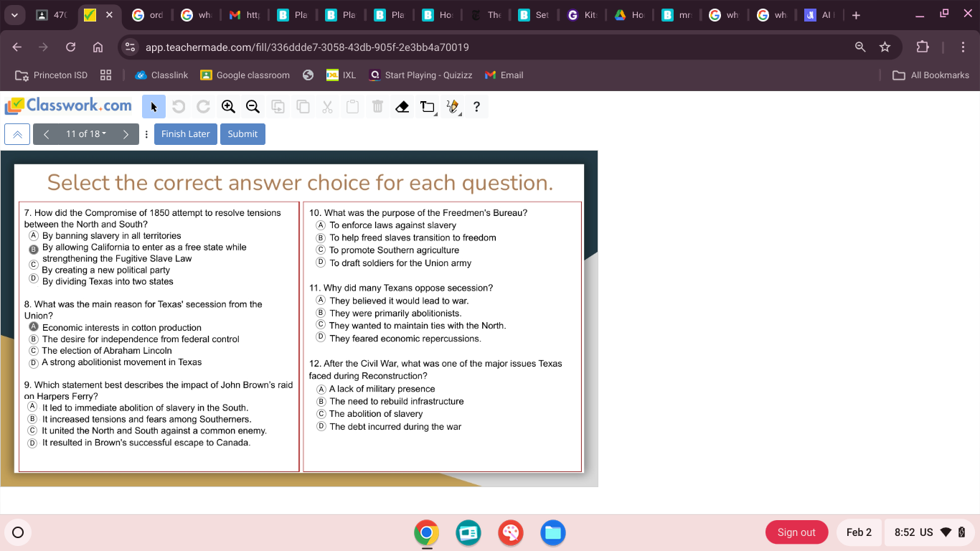Select the pen drawing tool

[x=452, y=107]
